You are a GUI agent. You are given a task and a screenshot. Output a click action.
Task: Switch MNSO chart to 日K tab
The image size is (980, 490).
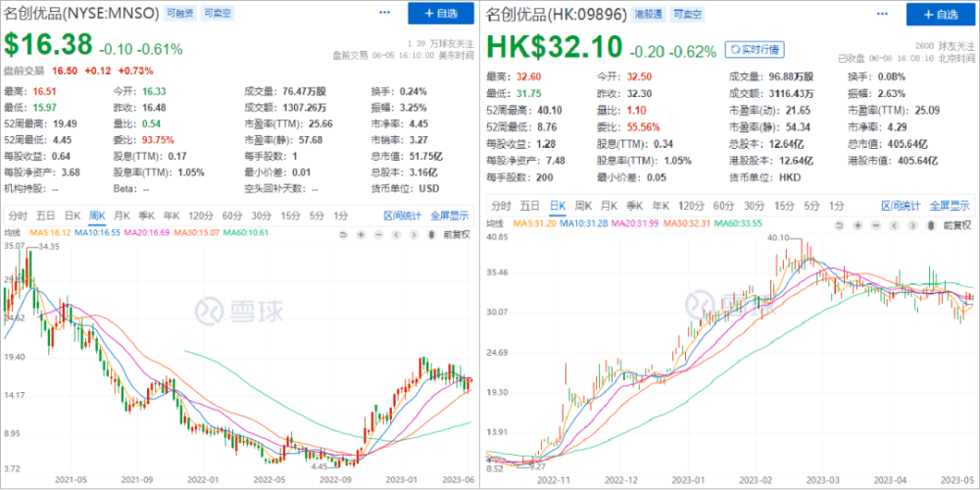(73, 216)
